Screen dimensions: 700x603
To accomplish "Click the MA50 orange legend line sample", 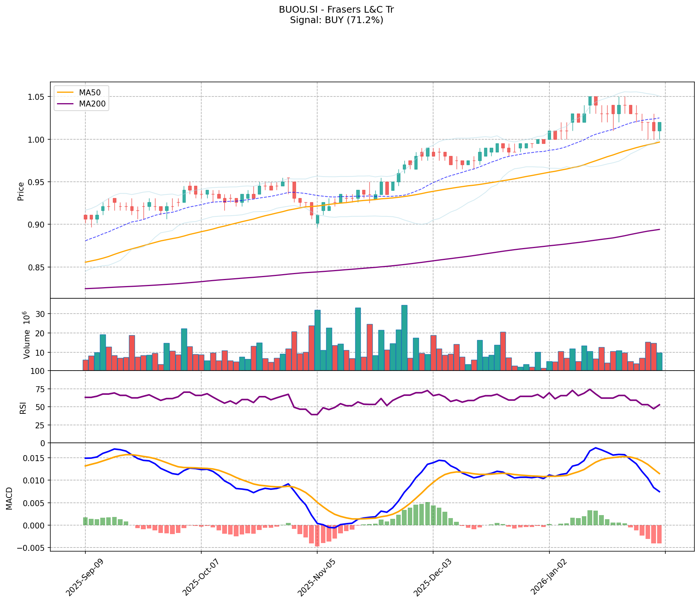I will (66, 92).
